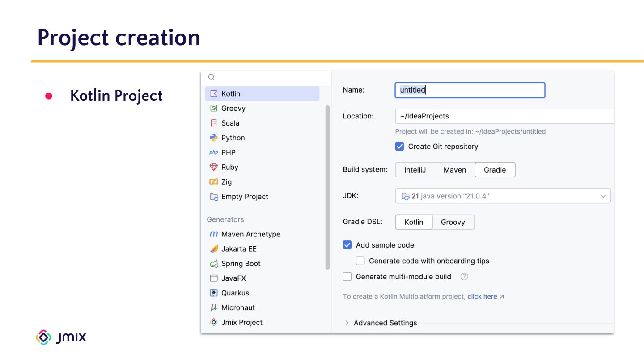Screen dimensions: 644x362
Task: Select Maven Archetype generator
Action: (x=250, y=234)
